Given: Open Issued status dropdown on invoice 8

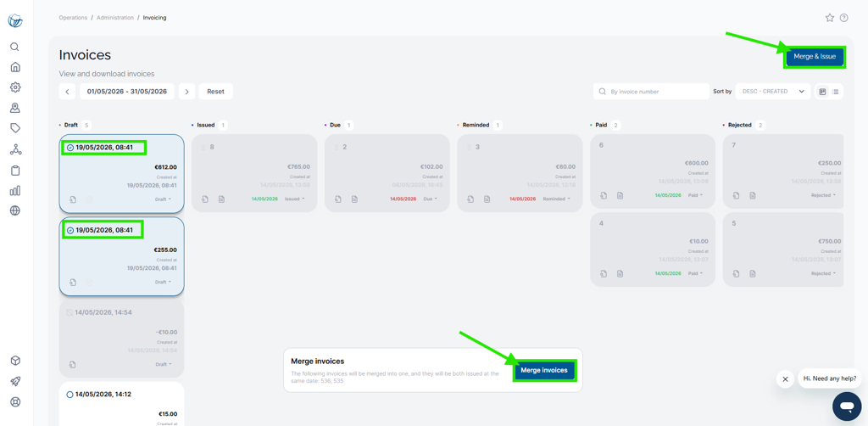Looking at the screenshot, I should point(293,199).
